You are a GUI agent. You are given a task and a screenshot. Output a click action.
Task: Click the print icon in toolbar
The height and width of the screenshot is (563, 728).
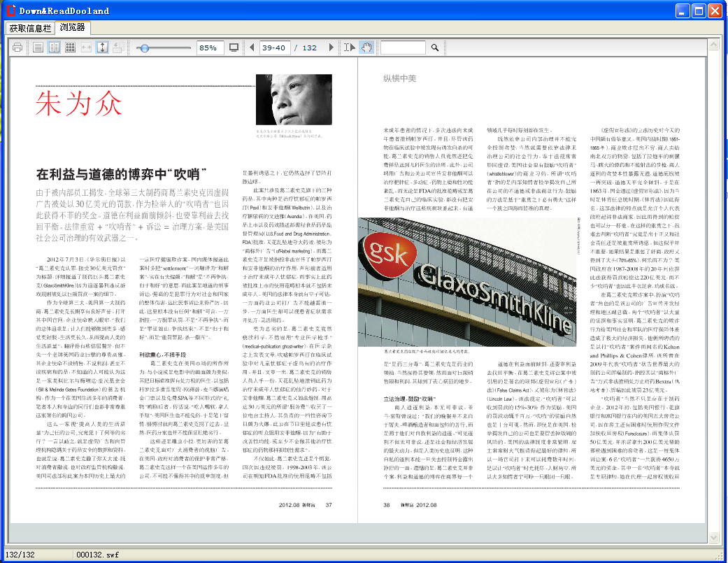(x=17, y=48)
